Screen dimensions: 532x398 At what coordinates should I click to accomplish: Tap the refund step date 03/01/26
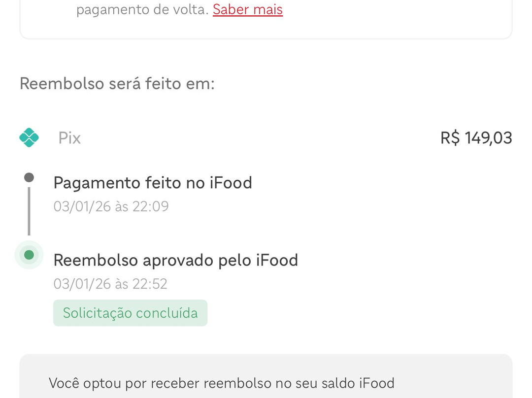(82, 284)
